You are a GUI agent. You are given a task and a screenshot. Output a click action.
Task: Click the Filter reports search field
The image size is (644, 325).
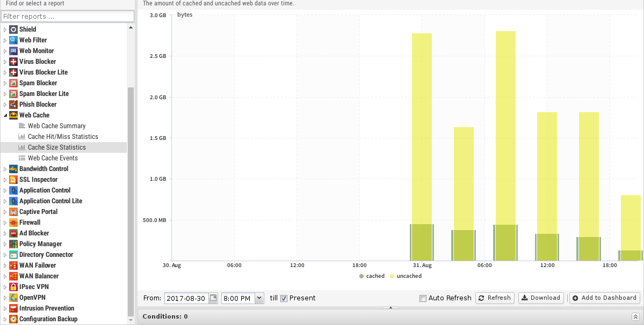(68, 17)
